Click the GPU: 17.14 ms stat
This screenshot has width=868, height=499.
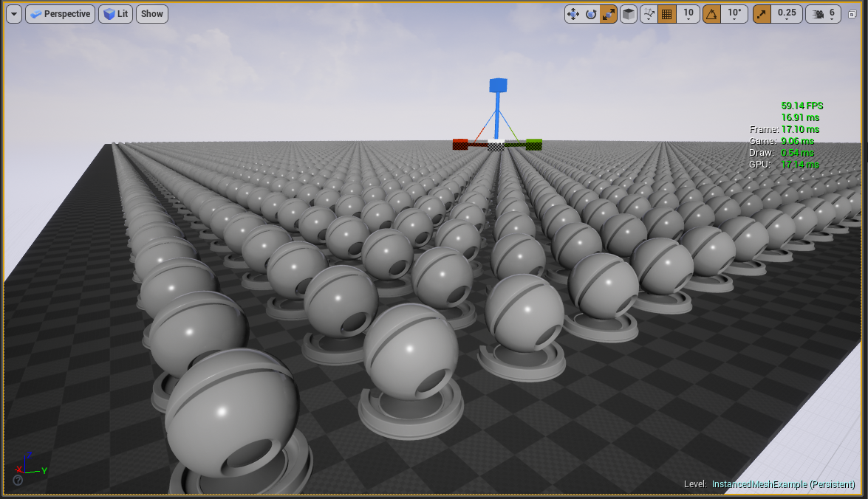tap(784, 165)
